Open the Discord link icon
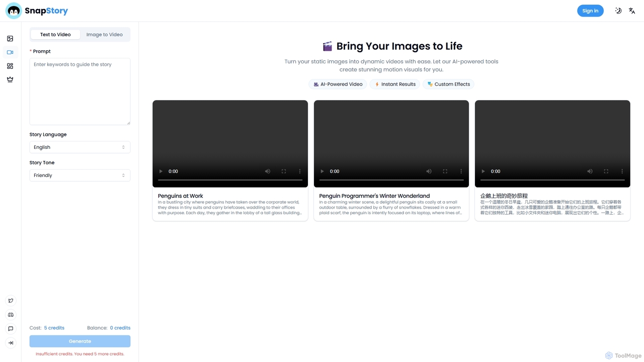The height and width of the screenshot is (362, 644). click(x=11, y=315)
